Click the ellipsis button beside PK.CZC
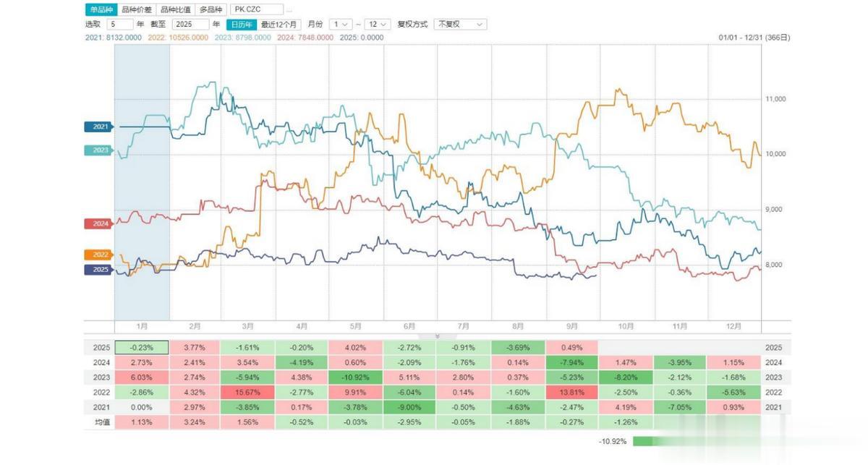Screen dimensions: 868x465 [x=289, y=10]
